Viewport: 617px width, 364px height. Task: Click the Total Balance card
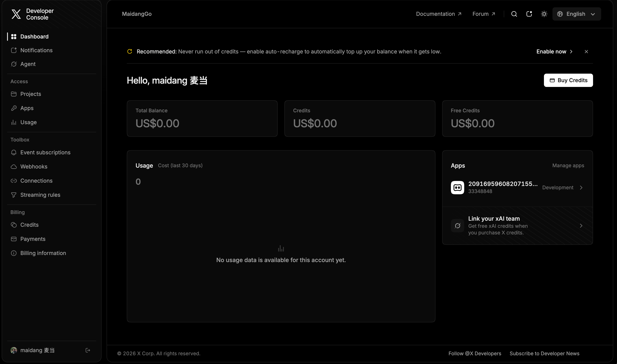[x=202, y=119]
